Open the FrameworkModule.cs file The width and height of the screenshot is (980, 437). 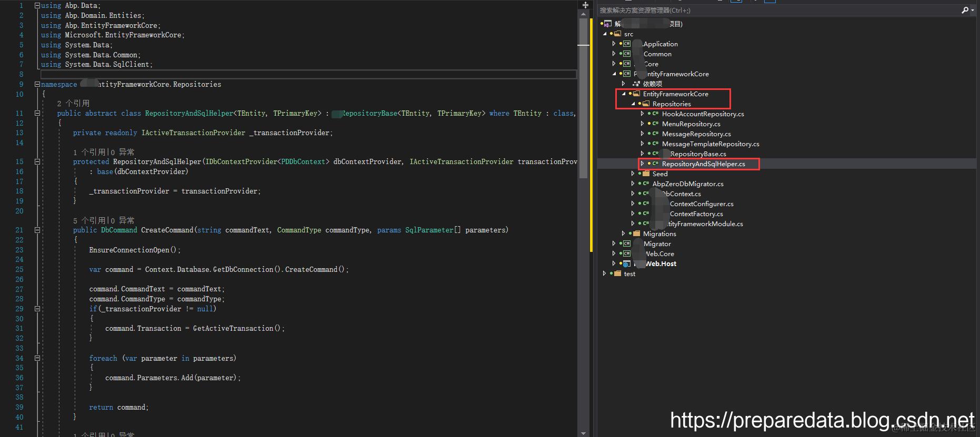(x=705, y=223)
